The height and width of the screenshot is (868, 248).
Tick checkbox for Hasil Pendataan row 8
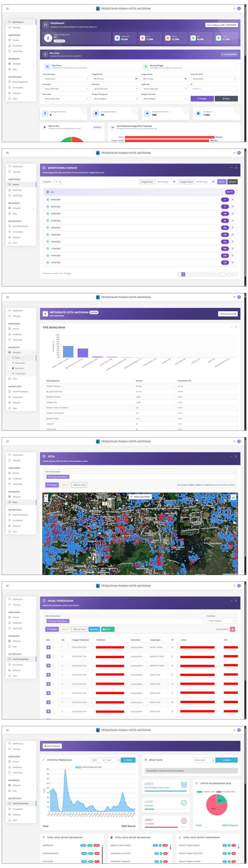pyautogui.click(x=53, y=711)
